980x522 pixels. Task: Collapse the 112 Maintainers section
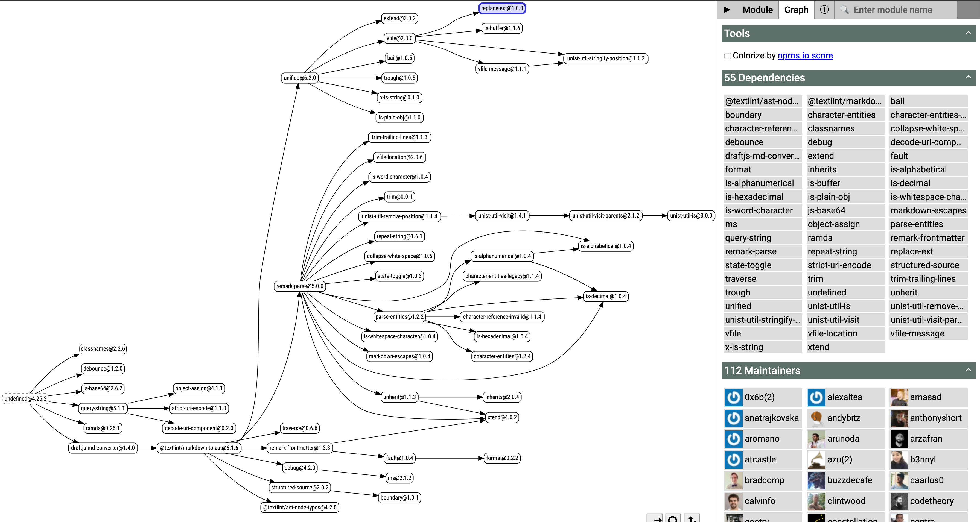coord(968,370)
